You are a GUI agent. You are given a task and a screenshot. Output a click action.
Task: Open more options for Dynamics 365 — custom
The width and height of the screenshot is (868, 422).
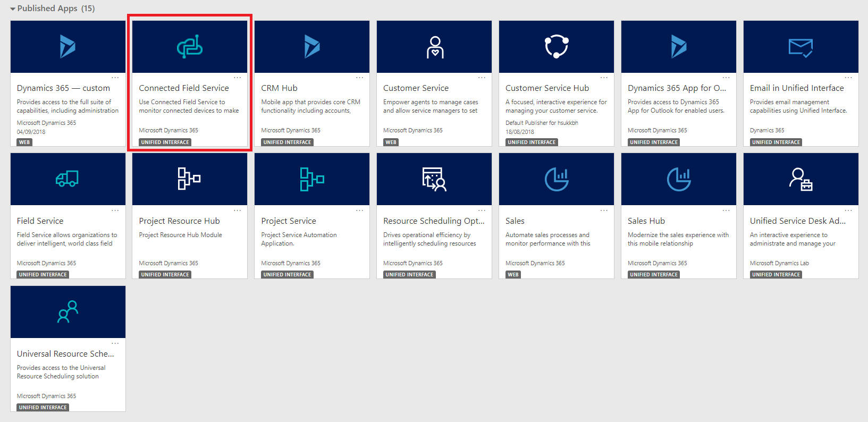click(x=115, y=78)
